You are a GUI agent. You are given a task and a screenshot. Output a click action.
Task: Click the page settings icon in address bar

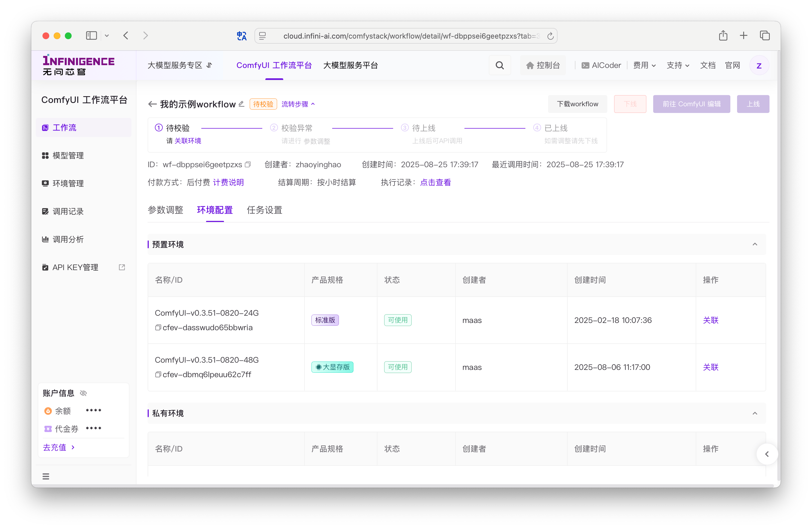click(x=262, y=36)
